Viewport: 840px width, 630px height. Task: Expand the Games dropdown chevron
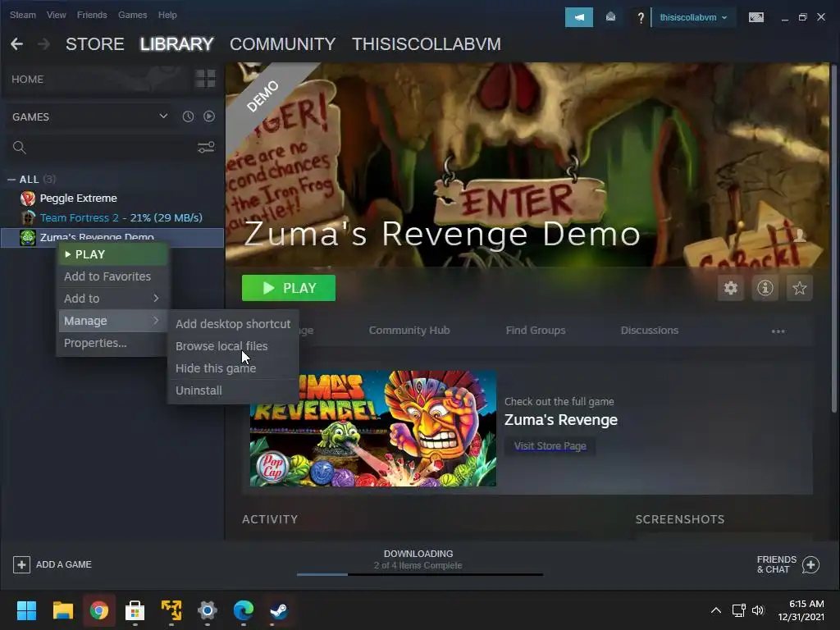[163, 116]
